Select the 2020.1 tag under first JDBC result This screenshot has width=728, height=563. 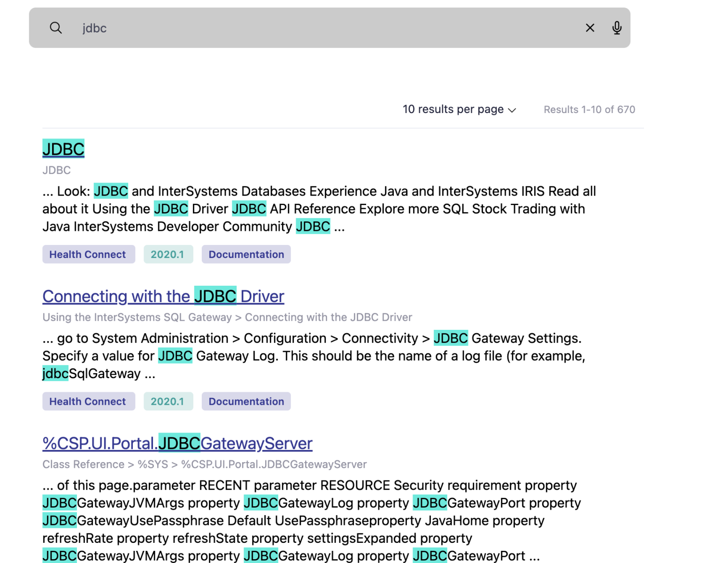[168, 254]
